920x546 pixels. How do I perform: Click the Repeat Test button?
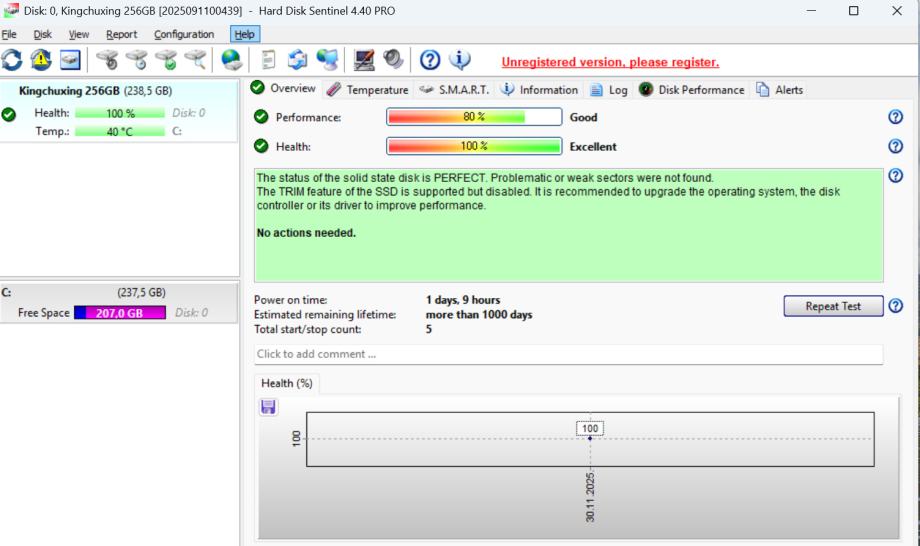pyautogui.click(x=833, y=306)
